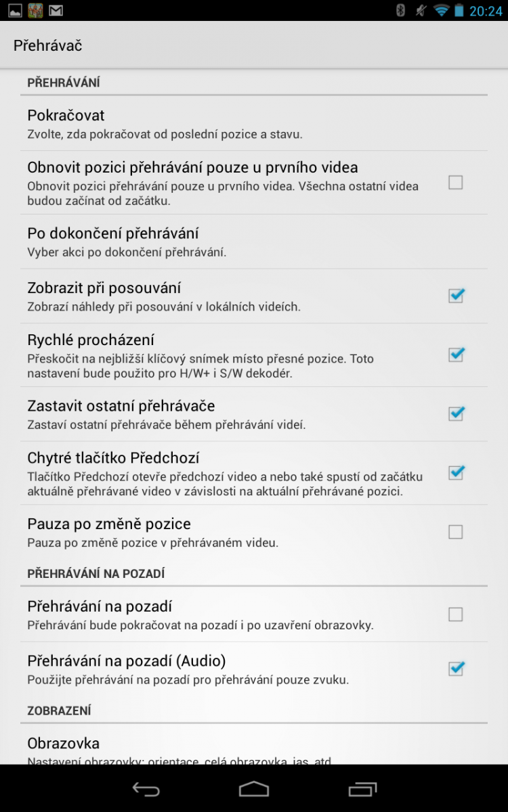Disable 'Zastavit ostatní přehrávače'
508x812 pixels.
click(457, 413)
